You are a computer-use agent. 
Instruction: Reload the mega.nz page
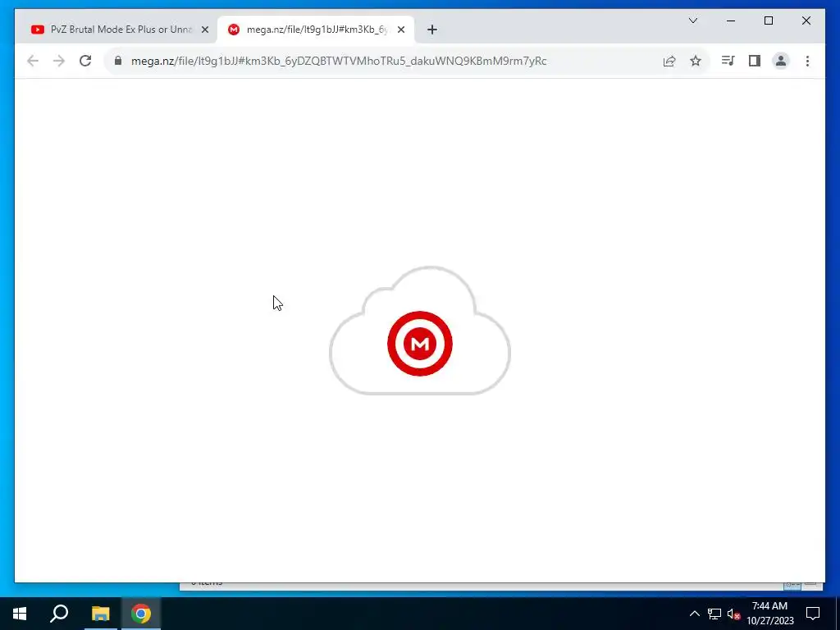click(x=85, y=61)
